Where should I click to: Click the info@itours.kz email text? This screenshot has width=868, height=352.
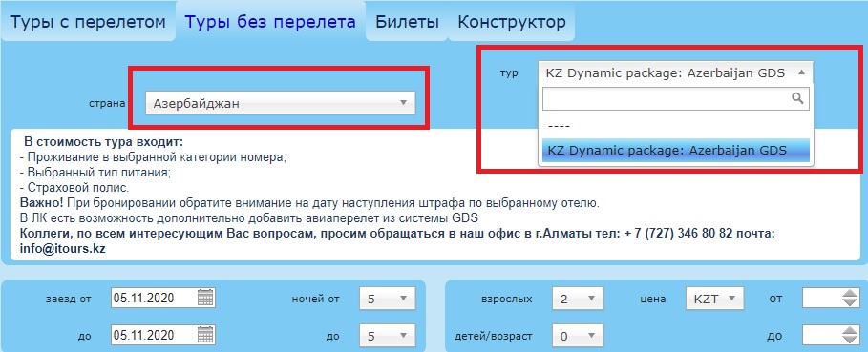point(63,249)
